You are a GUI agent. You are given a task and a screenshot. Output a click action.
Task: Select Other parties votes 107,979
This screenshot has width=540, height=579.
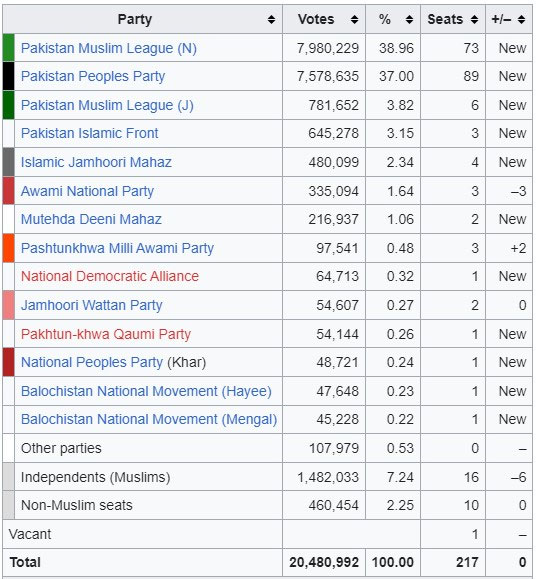(x=334, y=448)
